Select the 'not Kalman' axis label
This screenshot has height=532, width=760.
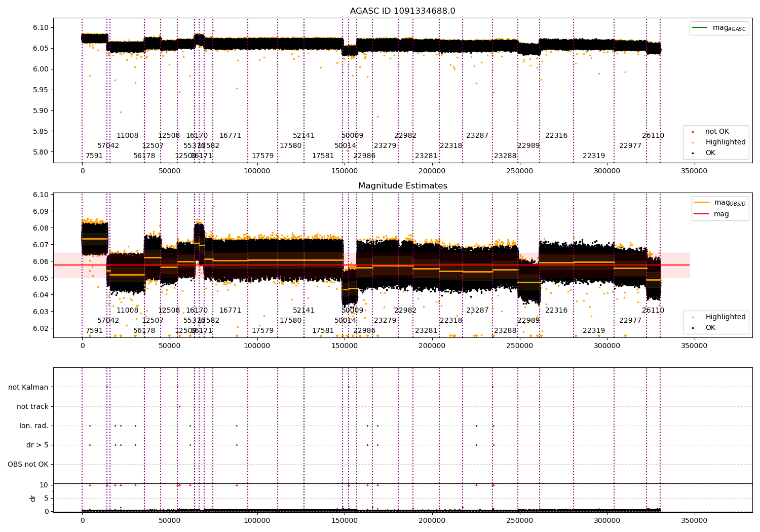[x=28, y=387]
